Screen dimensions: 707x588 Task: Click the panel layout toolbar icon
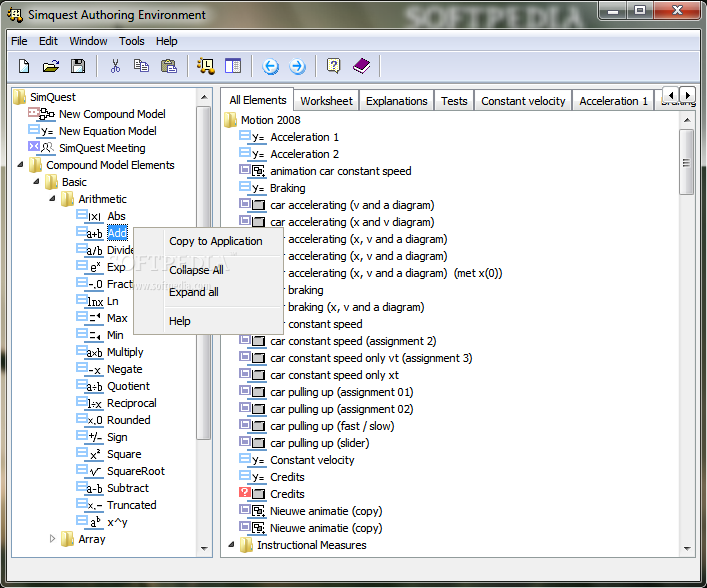tap(233, 66)
